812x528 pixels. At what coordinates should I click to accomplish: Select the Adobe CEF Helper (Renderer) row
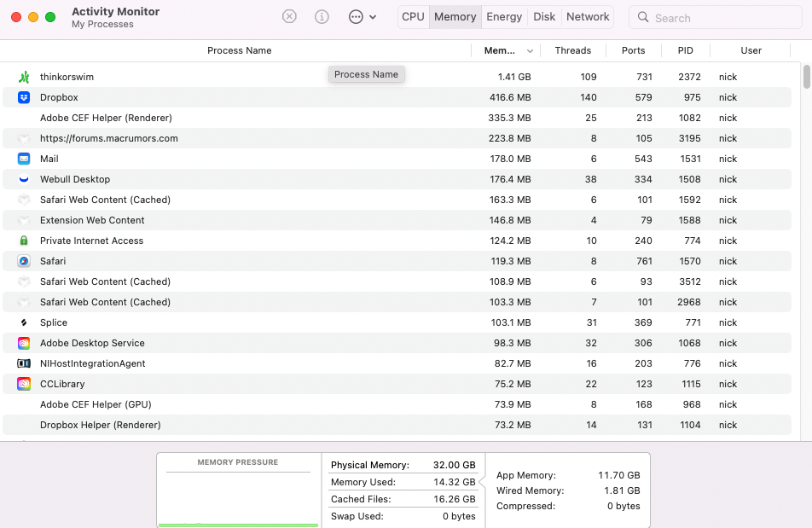(x=397, y=118)
